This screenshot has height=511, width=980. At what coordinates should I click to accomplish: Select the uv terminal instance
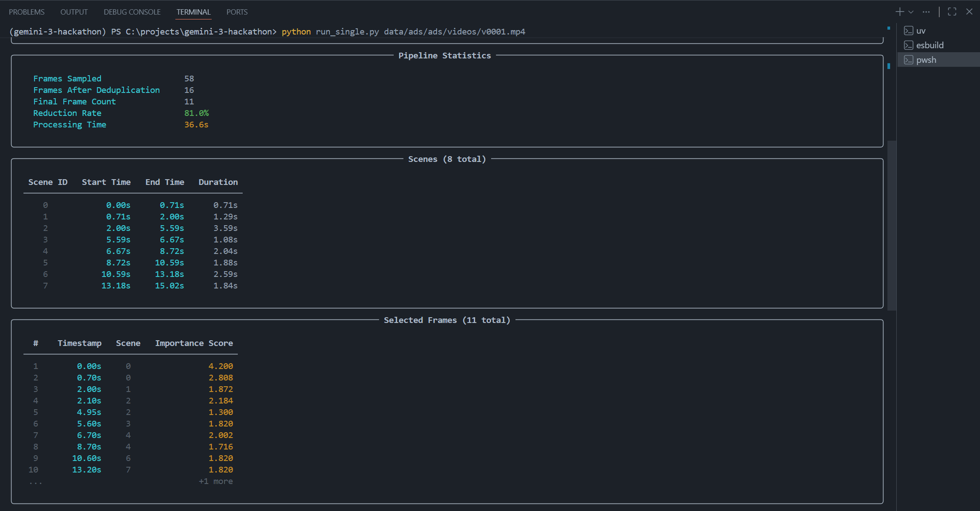[x=921, y=31]
